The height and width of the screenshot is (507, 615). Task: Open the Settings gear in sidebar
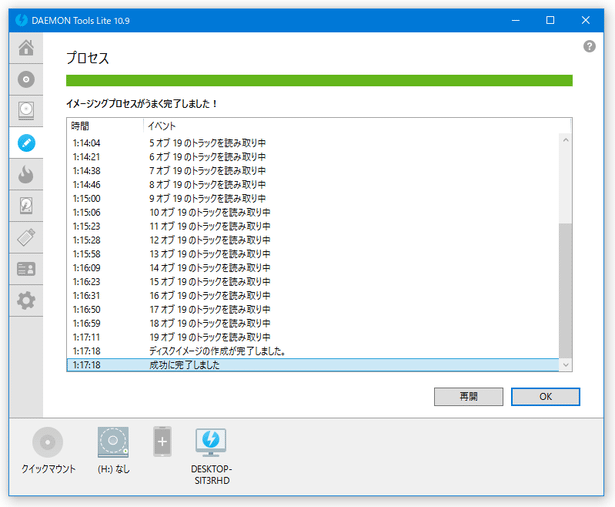point(26,301)
